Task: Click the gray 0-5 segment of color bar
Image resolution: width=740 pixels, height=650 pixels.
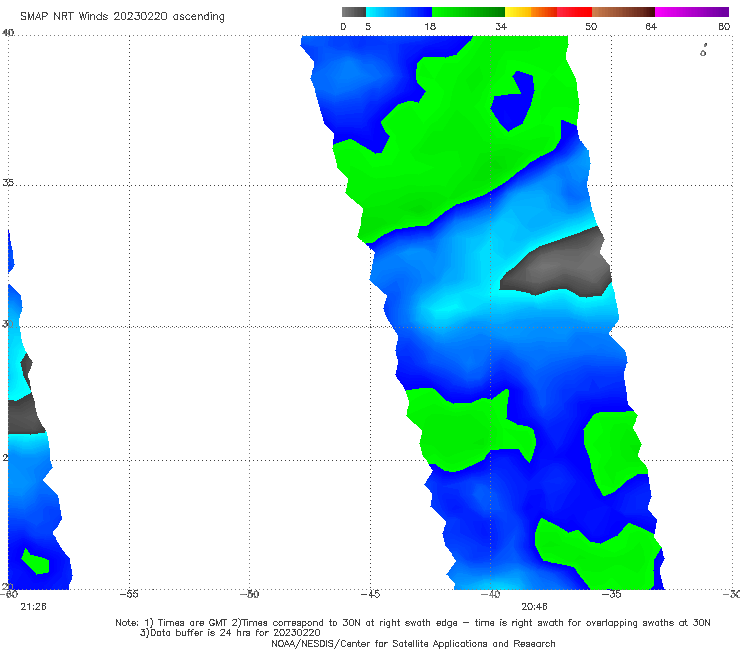Action: (x=354, y=12)
